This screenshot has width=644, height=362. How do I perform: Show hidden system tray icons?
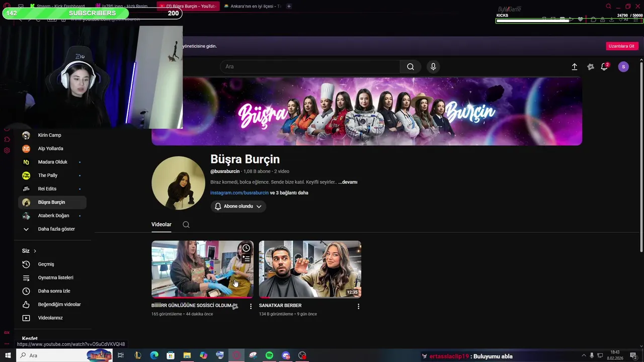click(x=584, y=355)
